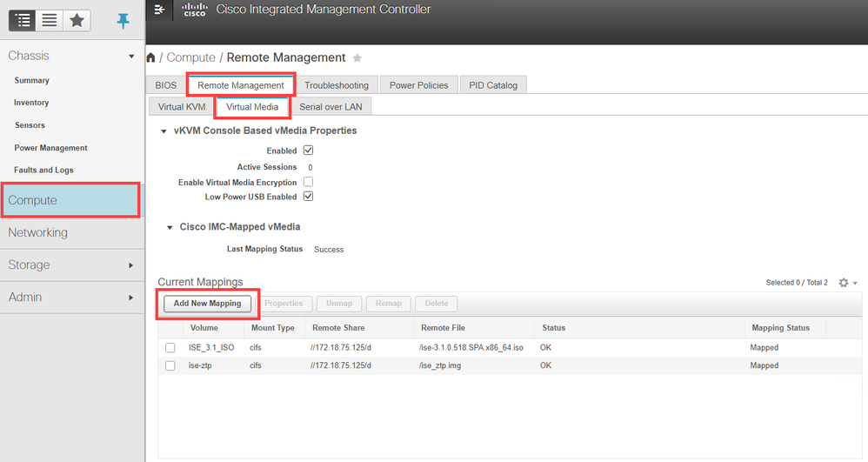Select the ise-ztp row checkbox
Viewport: 868px width, 462px height.
coord(170,365)
